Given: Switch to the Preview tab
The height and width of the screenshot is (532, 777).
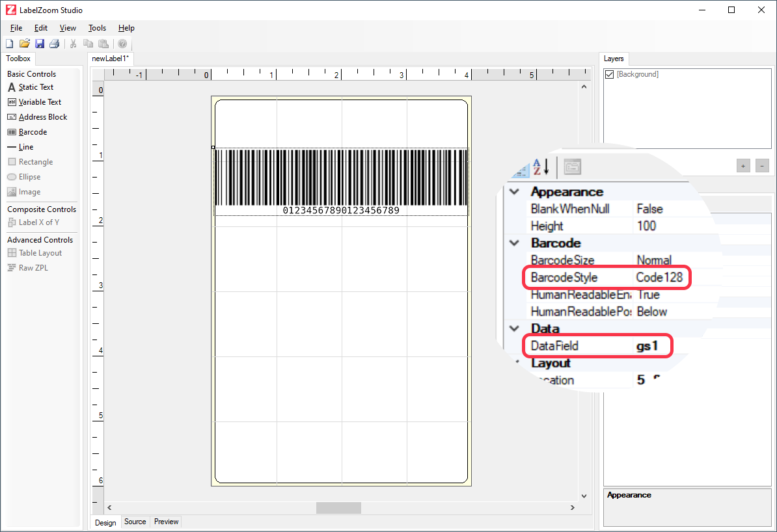Looking at the screenshot, I should point(166,522).
